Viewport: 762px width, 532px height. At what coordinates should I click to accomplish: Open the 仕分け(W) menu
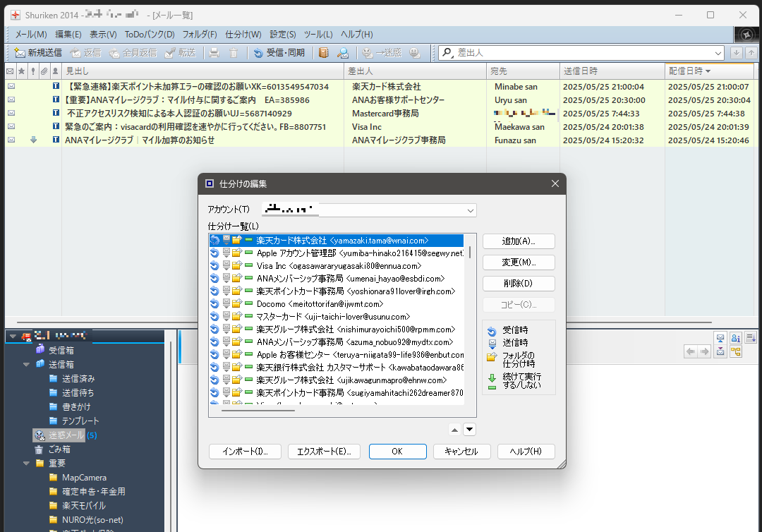(243, 35)
